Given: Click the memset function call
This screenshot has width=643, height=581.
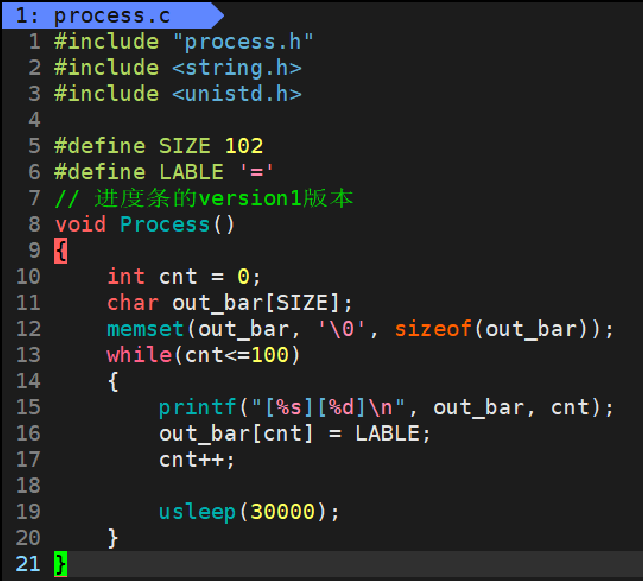Looking at the screenshot, I should (x=145, y=329).
